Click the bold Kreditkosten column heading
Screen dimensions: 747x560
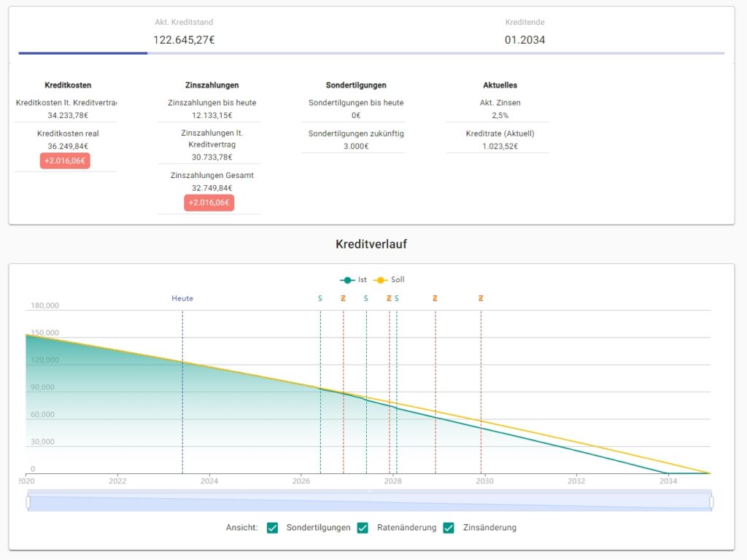point(68,85)
